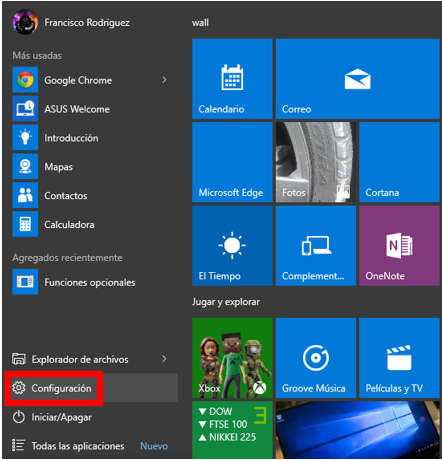This screenshot has height=461, width=442.
Task: Open Groove Música tile
Action: coord(316,358)
